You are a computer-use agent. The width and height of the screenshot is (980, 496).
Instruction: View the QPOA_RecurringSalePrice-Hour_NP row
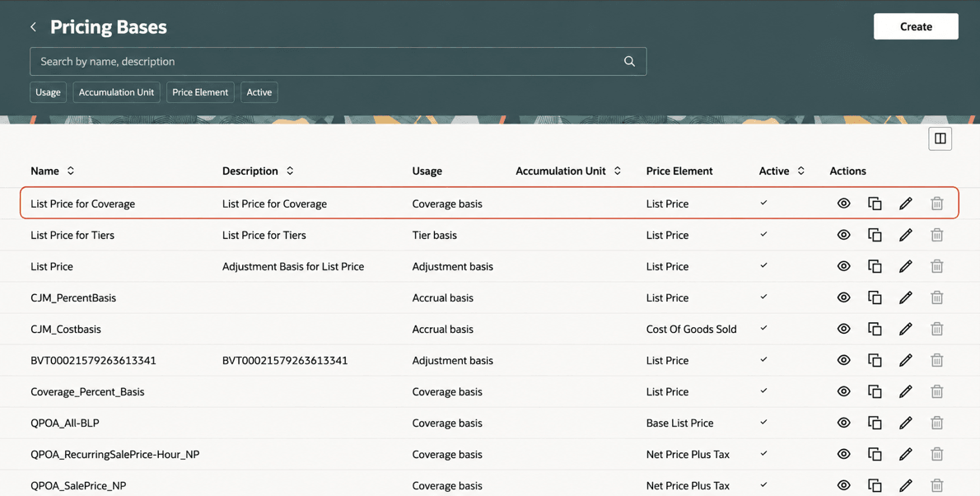[x=844, y=454]
